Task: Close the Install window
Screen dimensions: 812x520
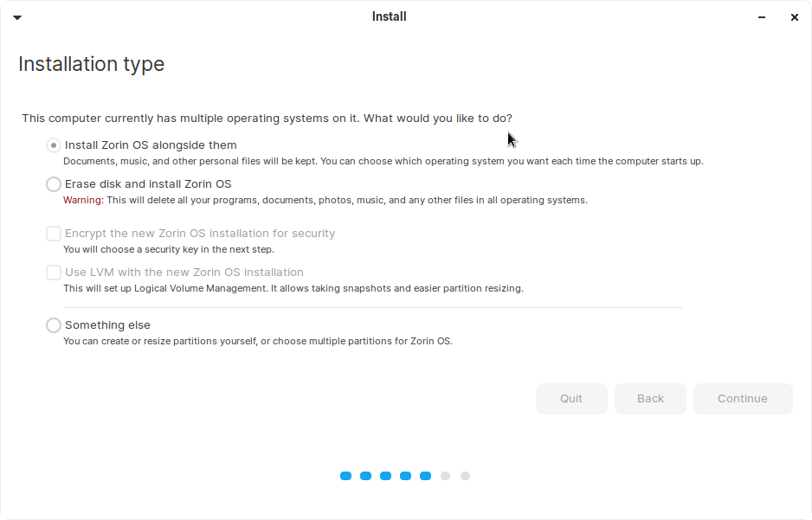Action: [x=794, y=17]
